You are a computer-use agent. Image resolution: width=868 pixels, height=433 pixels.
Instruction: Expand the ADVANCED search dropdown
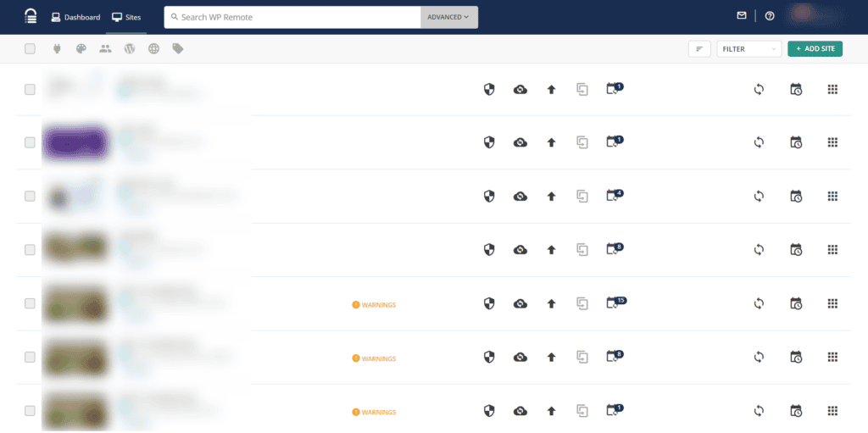(x=448, y=17)
